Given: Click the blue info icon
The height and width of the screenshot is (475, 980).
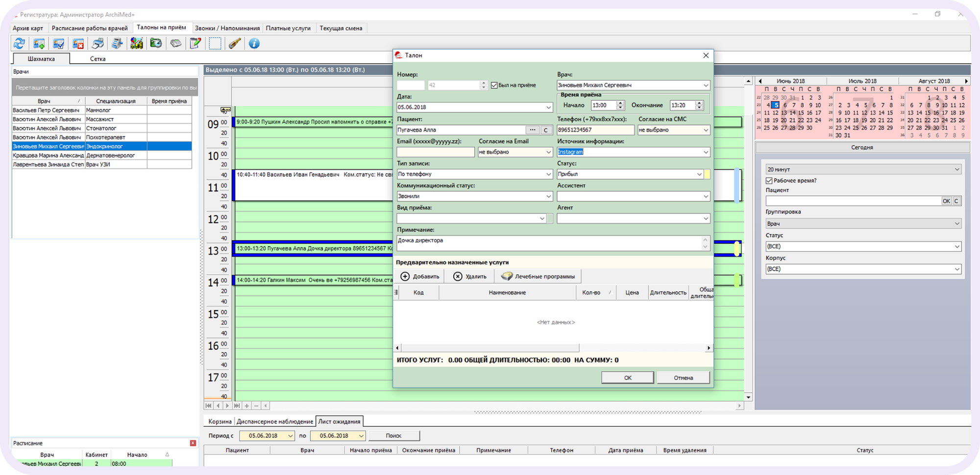Looking at the screenshot, I should coord(254,44).
